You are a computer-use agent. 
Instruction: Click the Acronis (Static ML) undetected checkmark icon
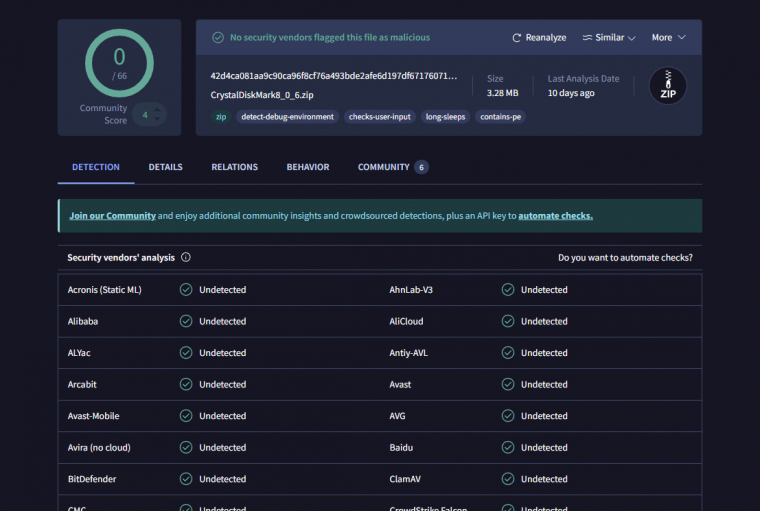186,290
